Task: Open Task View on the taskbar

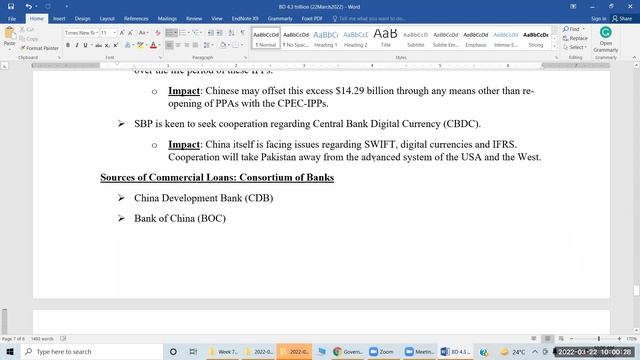Action: point(193,351)
